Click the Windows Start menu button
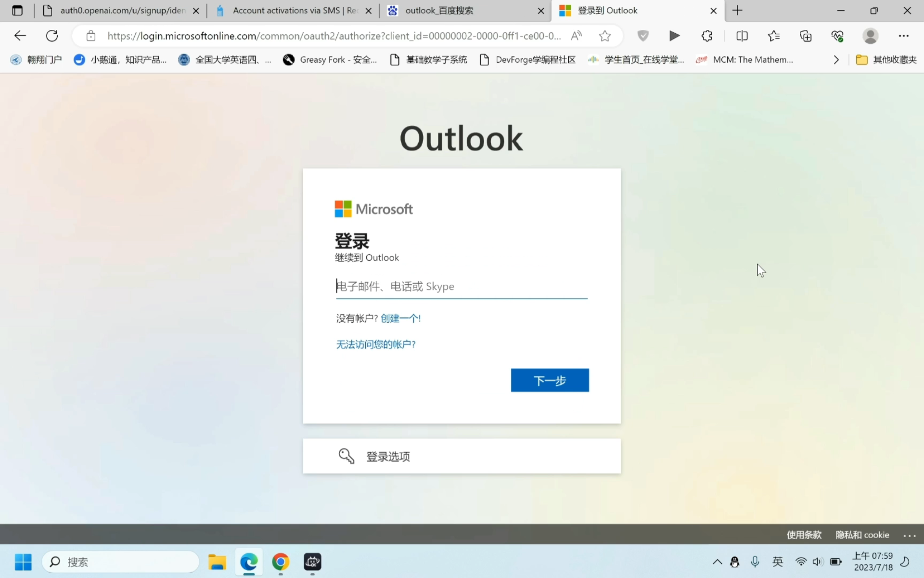This screenshot has height=578, width=924. 23,561
